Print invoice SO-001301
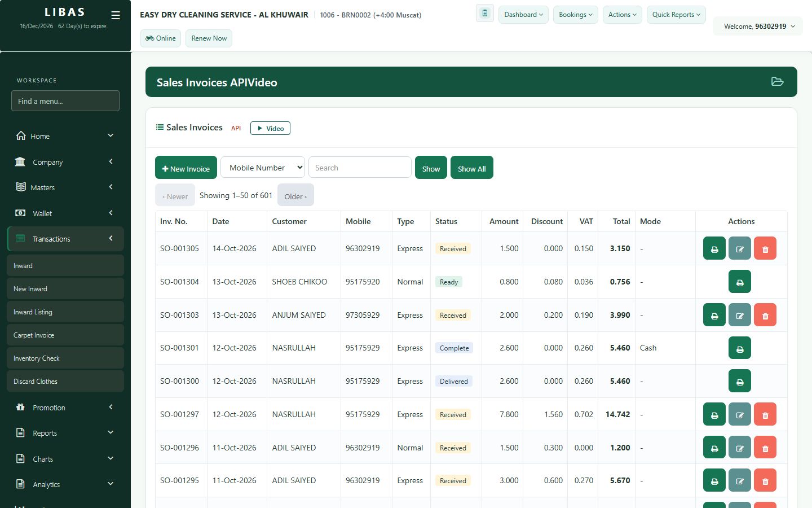This screenshot has height=508, width=812. pos(740,348)
